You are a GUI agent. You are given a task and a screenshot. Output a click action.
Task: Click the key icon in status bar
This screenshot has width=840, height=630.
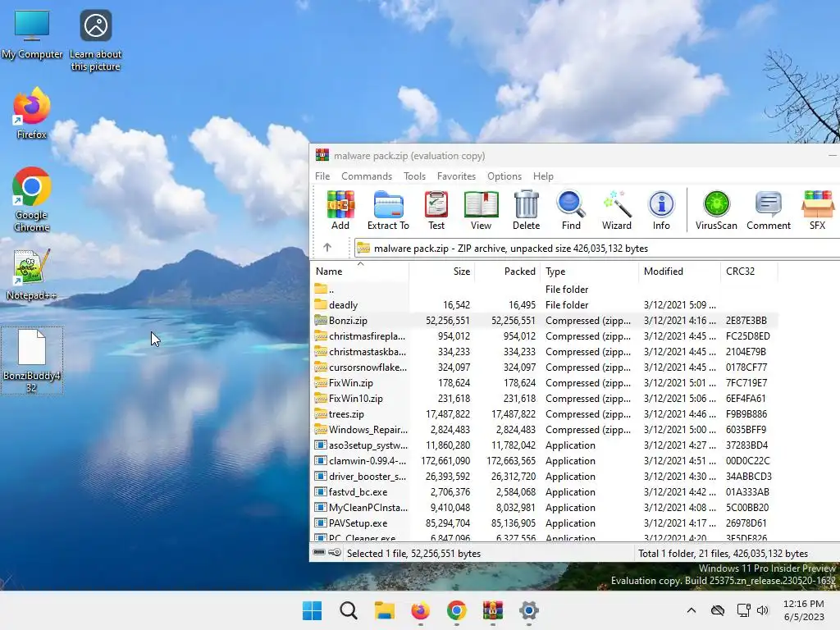[335, 552]
